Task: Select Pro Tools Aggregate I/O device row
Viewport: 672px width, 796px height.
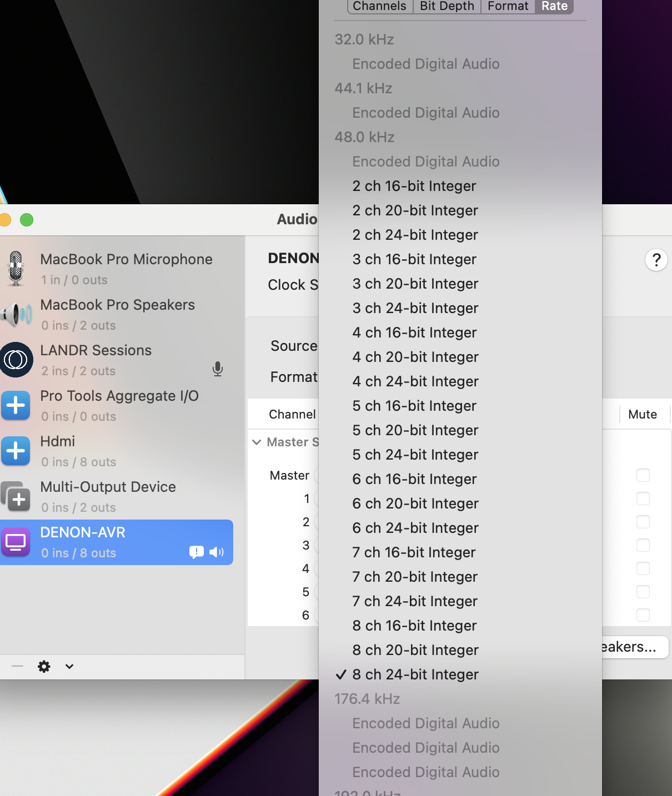Action: 117,406
